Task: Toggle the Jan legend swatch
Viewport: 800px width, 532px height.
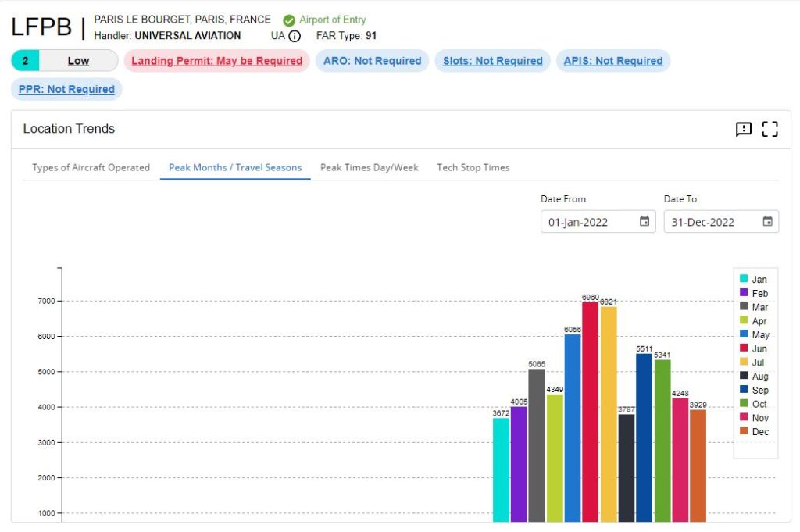Action: [x=744, y=279]
